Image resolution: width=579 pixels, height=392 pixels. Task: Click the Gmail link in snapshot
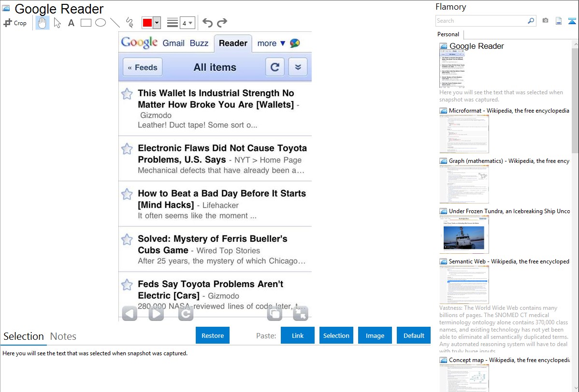pos(174,43)
